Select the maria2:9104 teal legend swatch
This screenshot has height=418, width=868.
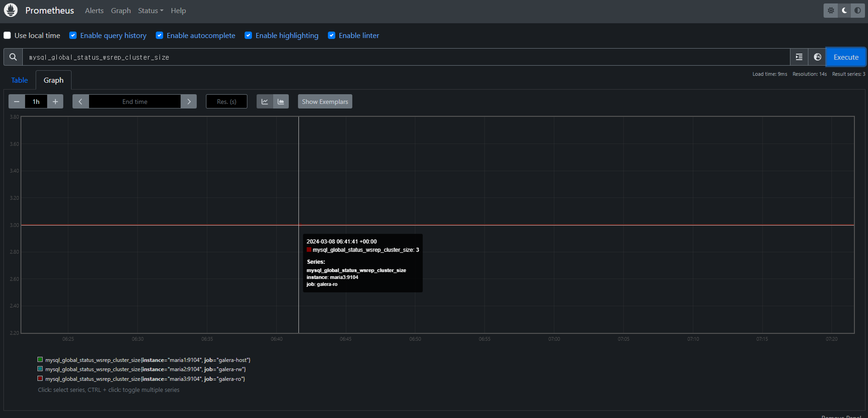coord(40,369)
